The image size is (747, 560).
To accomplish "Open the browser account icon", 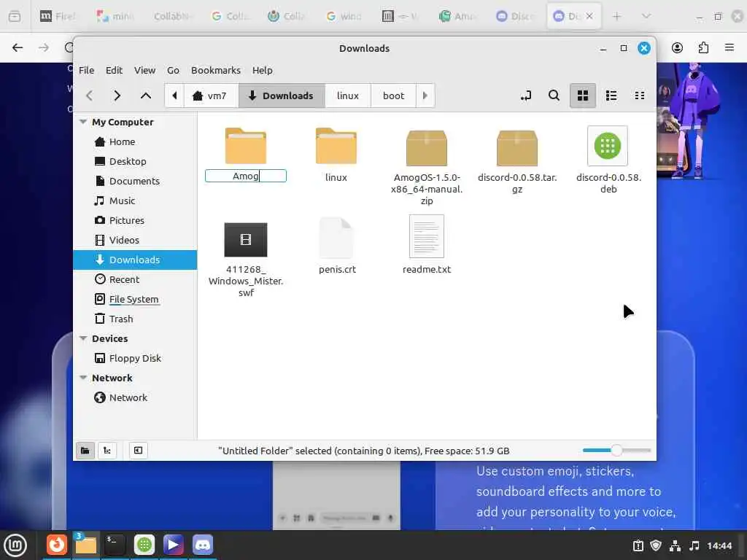I will point(677,47).
